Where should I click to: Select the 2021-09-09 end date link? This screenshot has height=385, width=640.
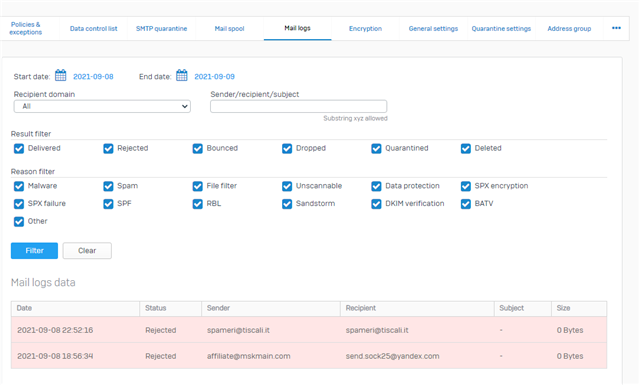coord(214,77)
